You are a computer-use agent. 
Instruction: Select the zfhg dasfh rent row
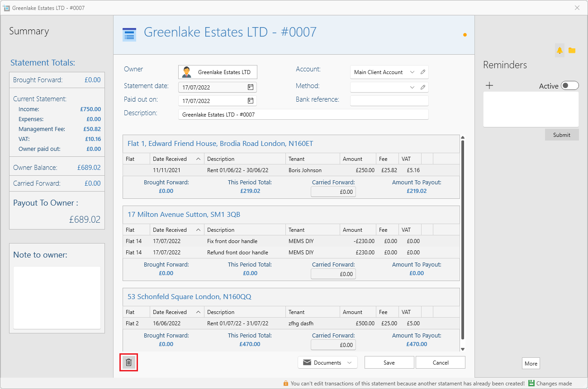[291, 323]
